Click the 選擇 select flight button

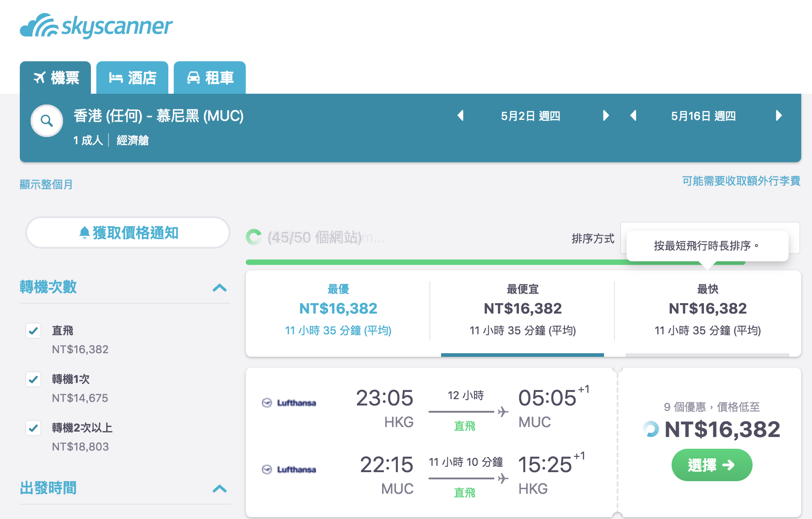pyautogui.click(x=712, y=465)
